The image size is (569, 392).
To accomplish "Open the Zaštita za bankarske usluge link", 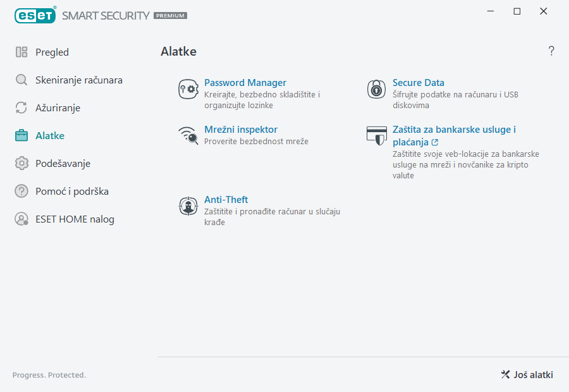I will coord(454,130).
